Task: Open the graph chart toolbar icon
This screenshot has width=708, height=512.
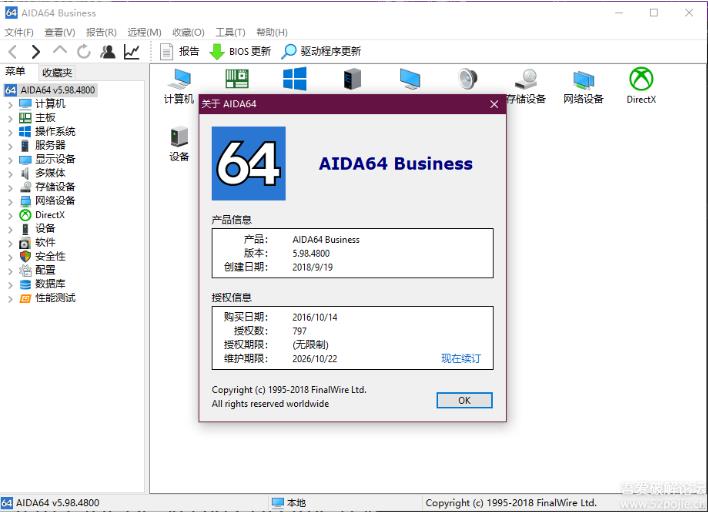Action: [x=131, y=52]
